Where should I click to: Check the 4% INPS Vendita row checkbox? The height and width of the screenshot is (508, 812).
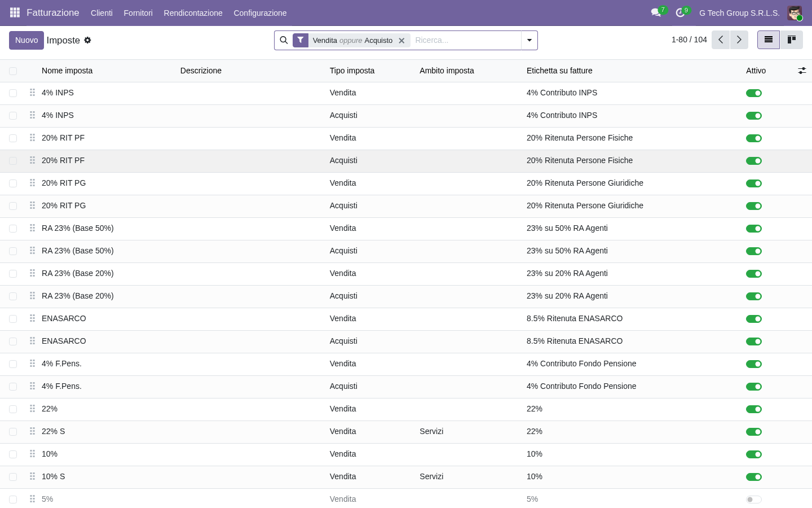coord(13,93)
